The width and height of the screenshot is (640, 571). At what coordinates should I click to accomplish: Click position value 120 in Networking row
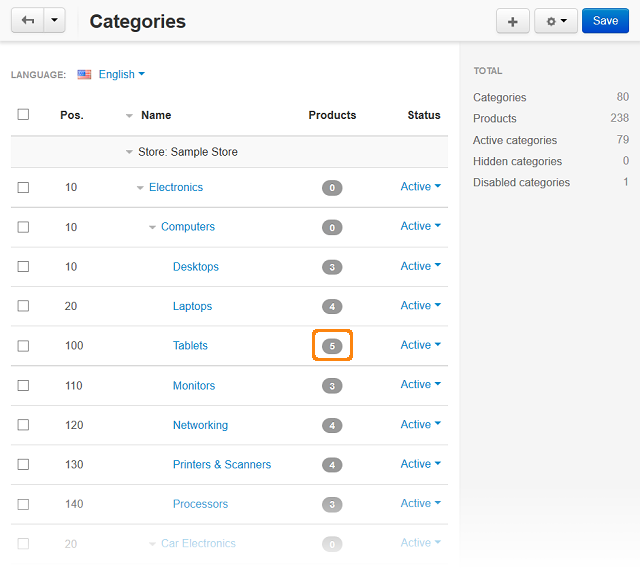[x=74, y=425]
